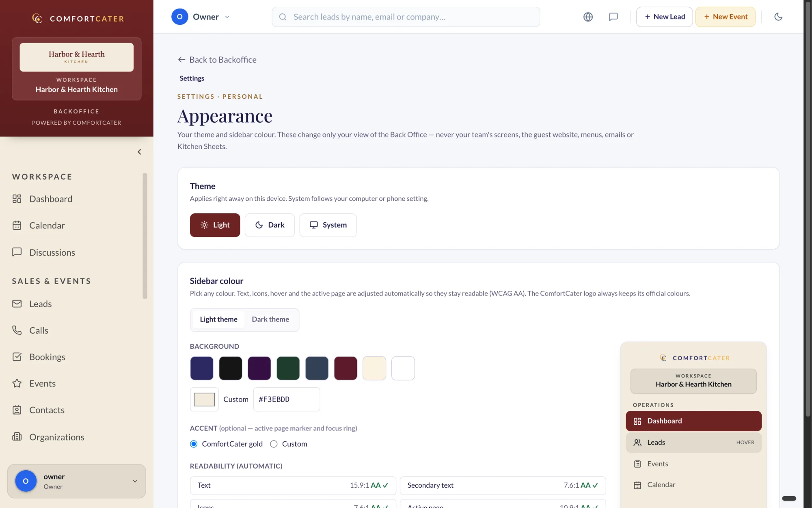Click the Settings breadcrumb
The image size is (812, 508).
pos(192,78)
